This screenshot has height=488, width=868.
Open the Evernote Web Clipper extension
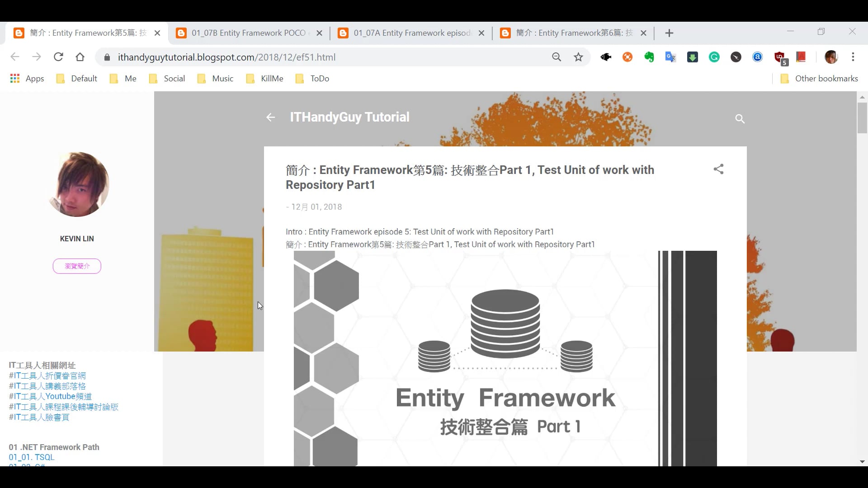coord(649,57)
